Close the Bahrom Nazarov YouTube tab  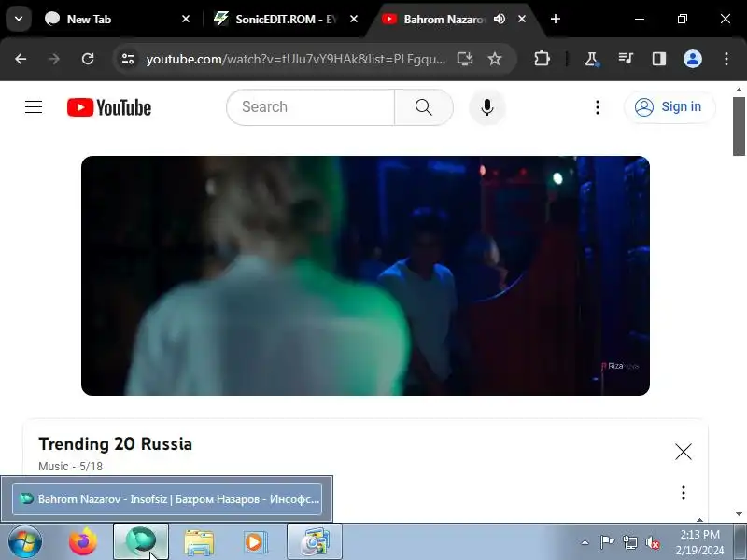click(x=522, y=19)
